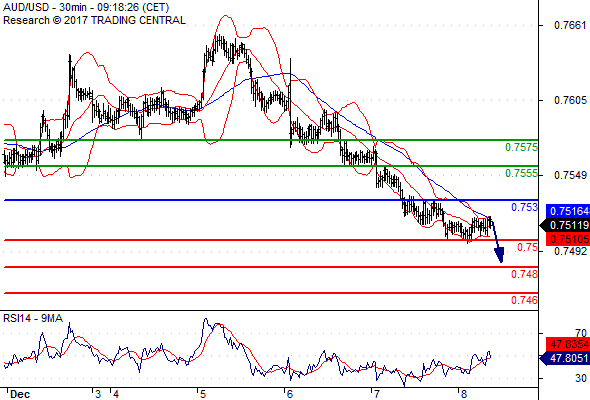Click the RSI14 - 9MA indicator title
This screenshot has height=400, width=590.
pyautogui.click(x=33, y=318)
